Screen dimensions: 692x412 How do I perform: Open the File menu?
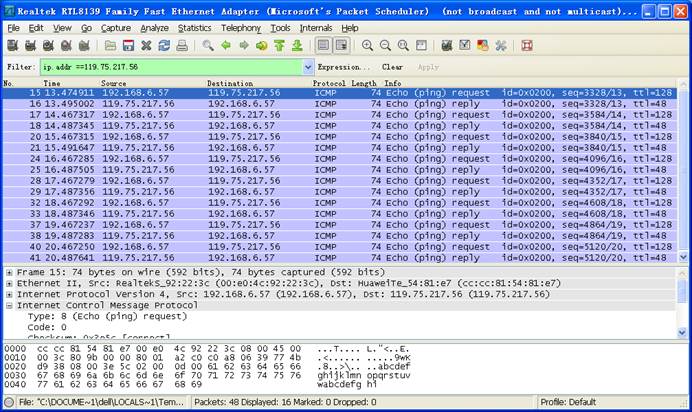click(x=13, y=28)
